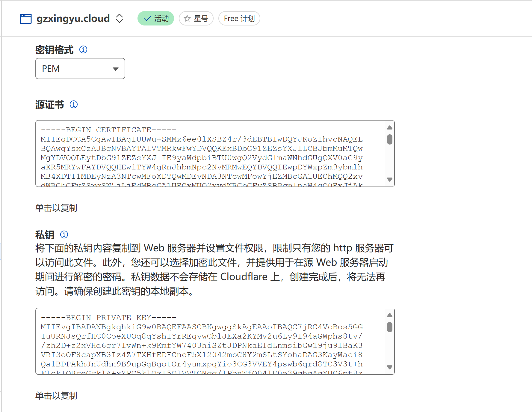Click the private key box scrollbar thumb

click(390, 327)
